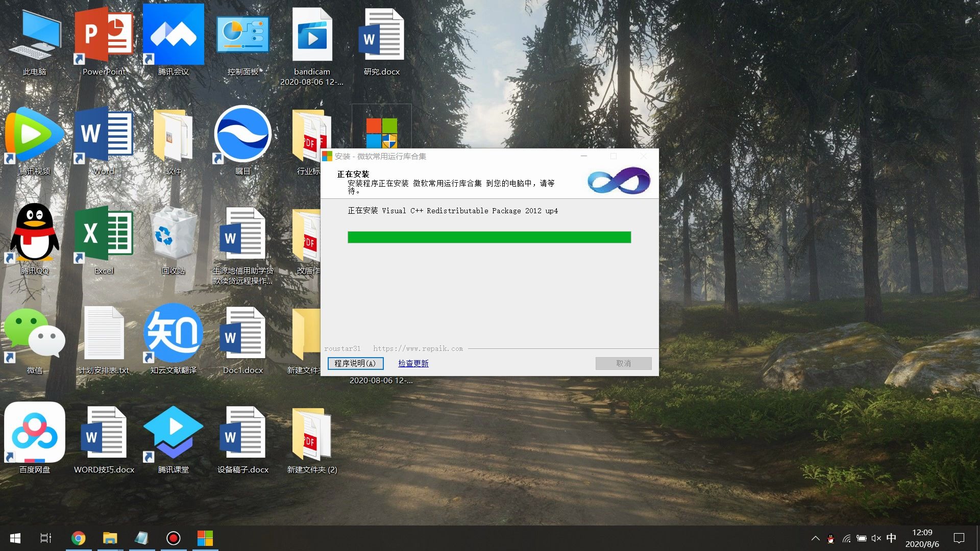The width and height of the screenshot is (980, 551).
Task: Open the notification center icon
Action: pos(959,538)
